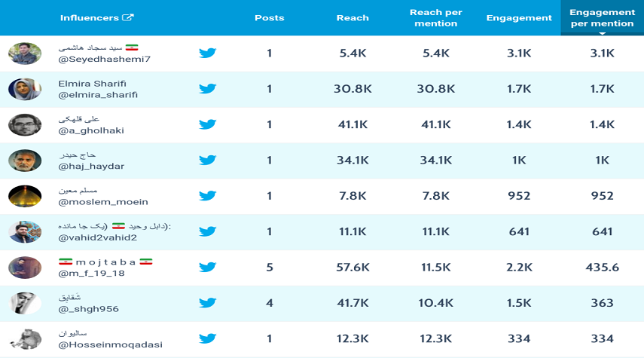Click the Twitter icon next to @haj_haydar

(x=208, y=160)
